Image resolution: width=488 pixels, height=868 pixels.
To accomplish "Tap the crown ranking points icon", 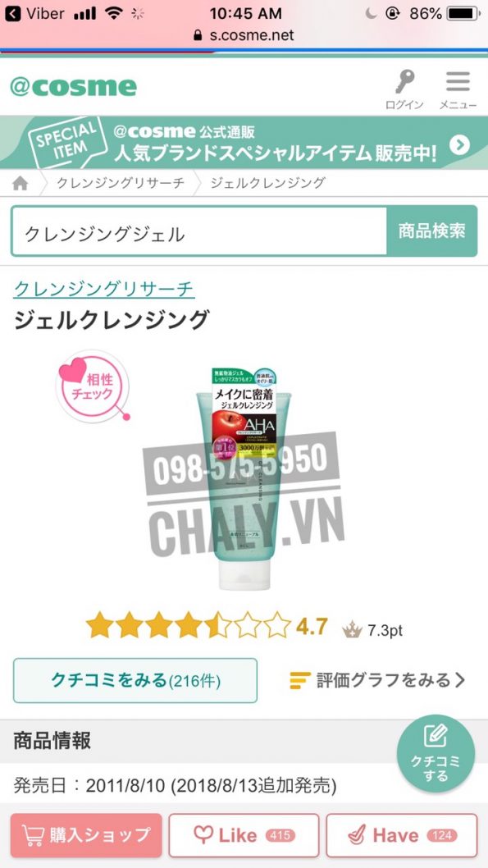I will pyautogui.click(x=352, y=630).
